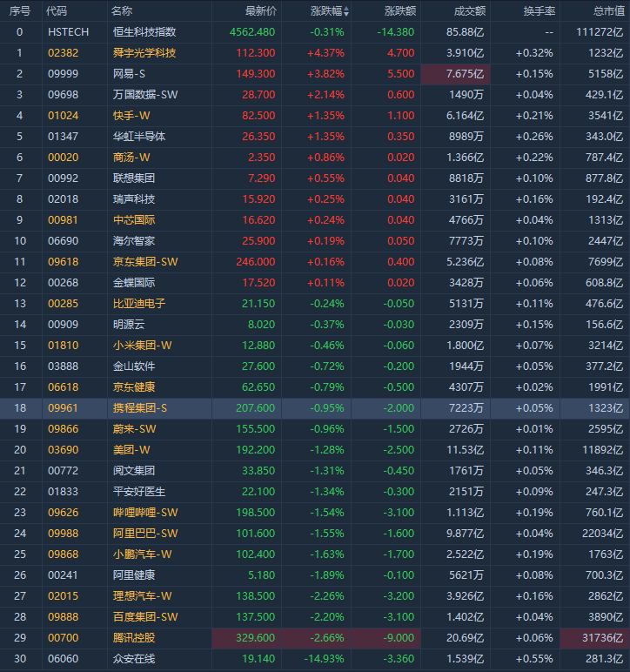Click stock code 00981
This screenshot has width=630, height=672.
click(63, 220)
